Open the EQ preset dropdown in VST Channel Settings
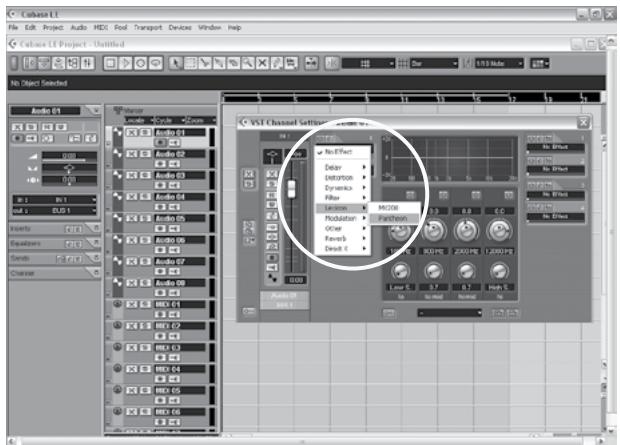 (x=450, y=313)
